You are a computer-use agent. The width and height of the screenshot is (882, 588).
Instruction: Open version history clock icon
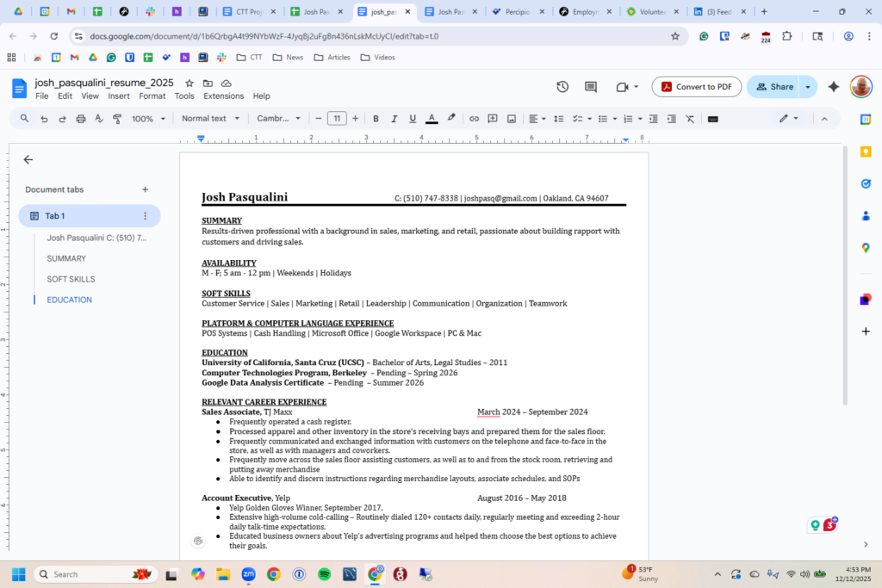tap(562, 87)
